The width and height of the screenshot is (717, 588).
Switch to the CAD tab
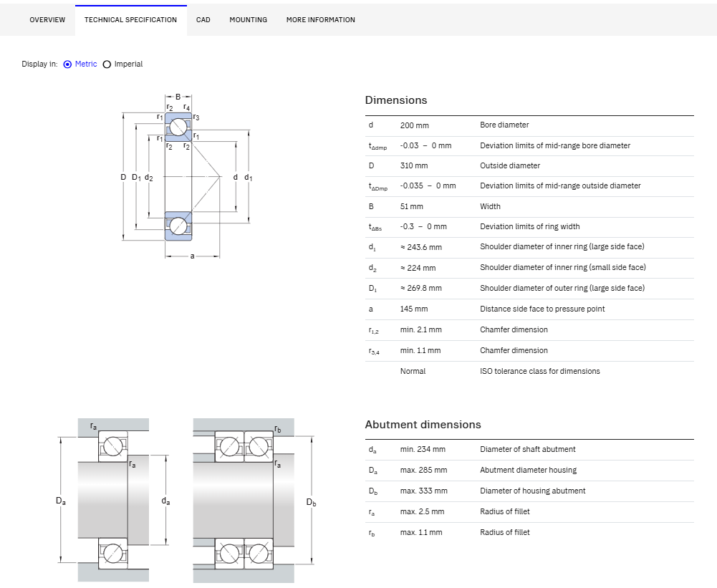point(203,20)
